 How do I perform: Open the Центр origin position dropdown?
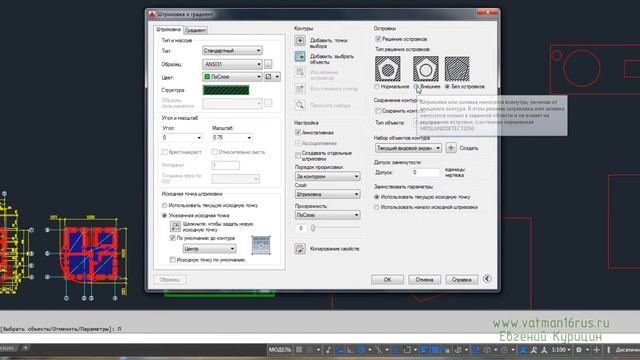(209, 249)
